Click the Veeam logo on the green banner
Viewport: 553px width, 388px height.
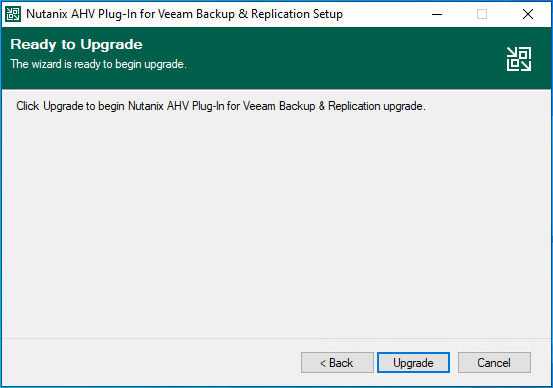pos(519,59)
